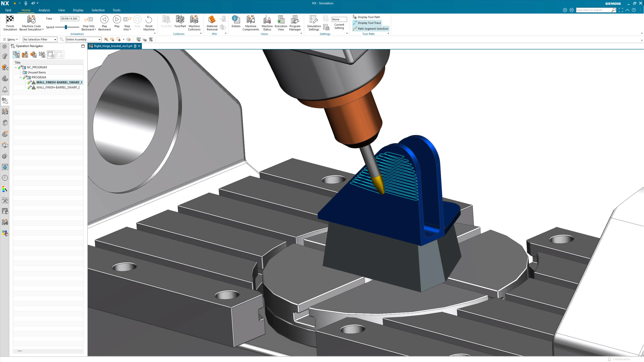Image resolution: width=644 pixels, height=362 pixels.
Task: Toggle Display Tool Trace option
Action: coord(369,23)
